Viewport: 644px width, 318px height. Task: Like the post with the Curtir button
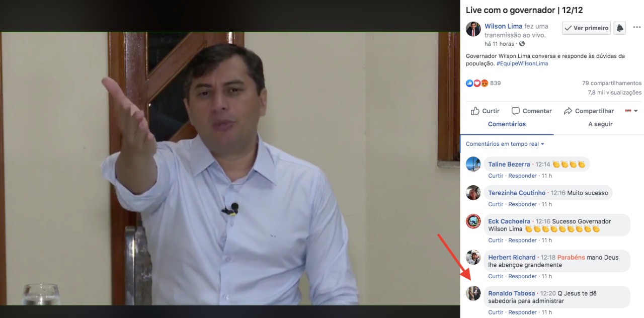485,111
